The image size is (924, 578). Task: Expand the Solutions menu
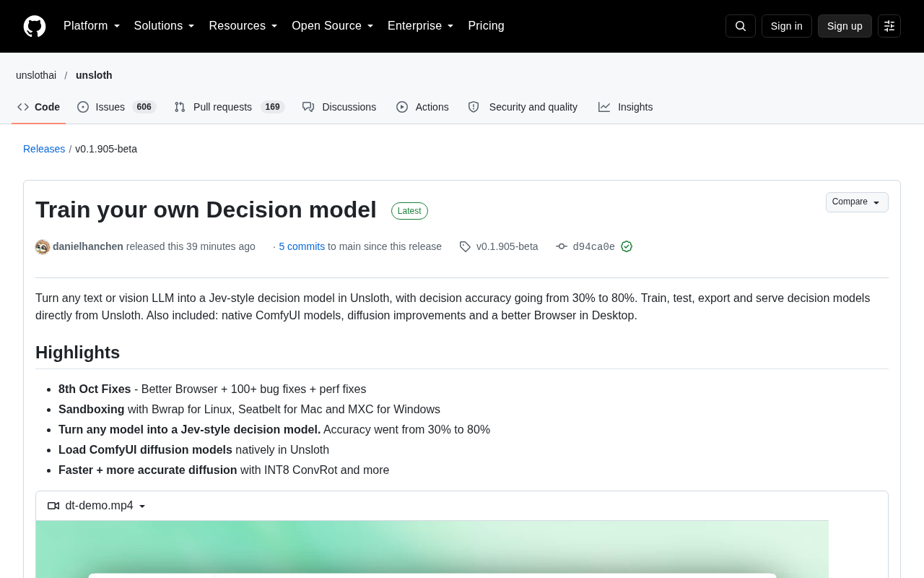click(x=165, y=26)
